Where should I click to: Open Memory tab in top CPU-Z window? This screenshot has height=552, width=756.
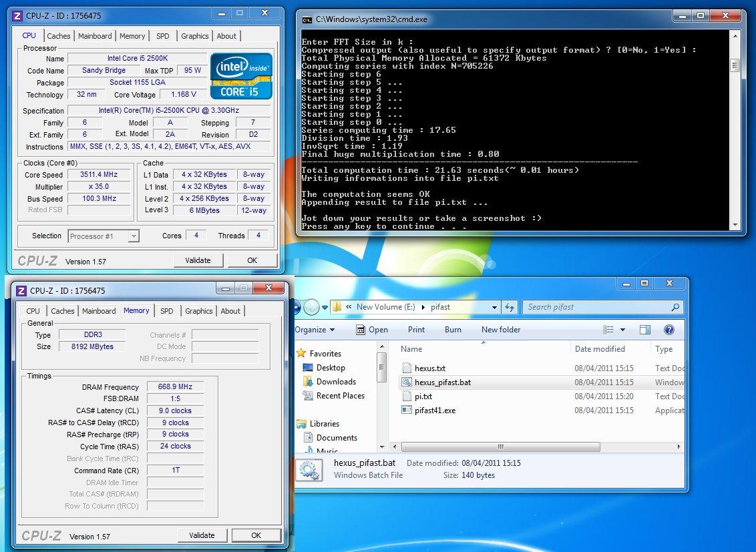coord(132,35)
